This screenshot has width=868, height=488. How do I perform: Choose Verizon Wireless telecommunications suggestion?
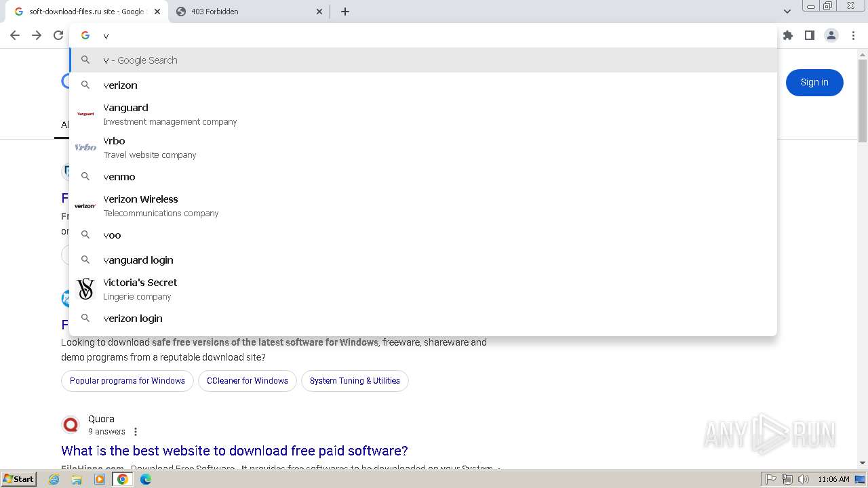pyautogui.click(x=423, y=205)
